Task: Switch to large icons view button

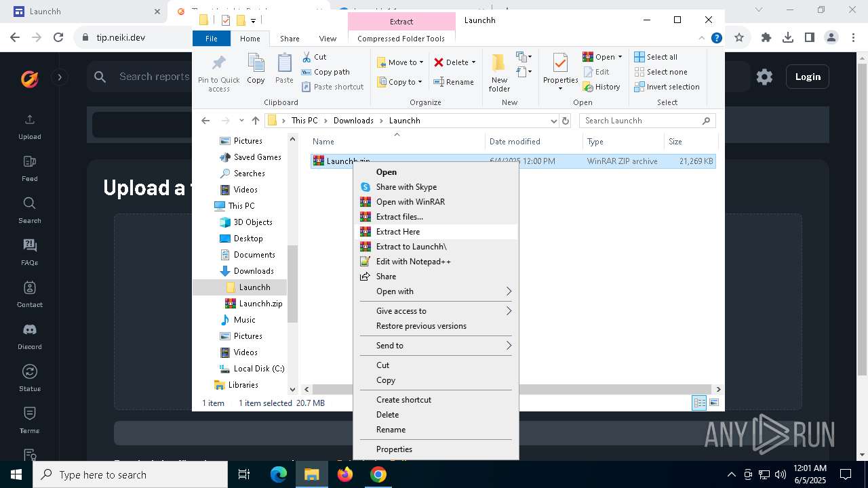Action: pos(714,403)
